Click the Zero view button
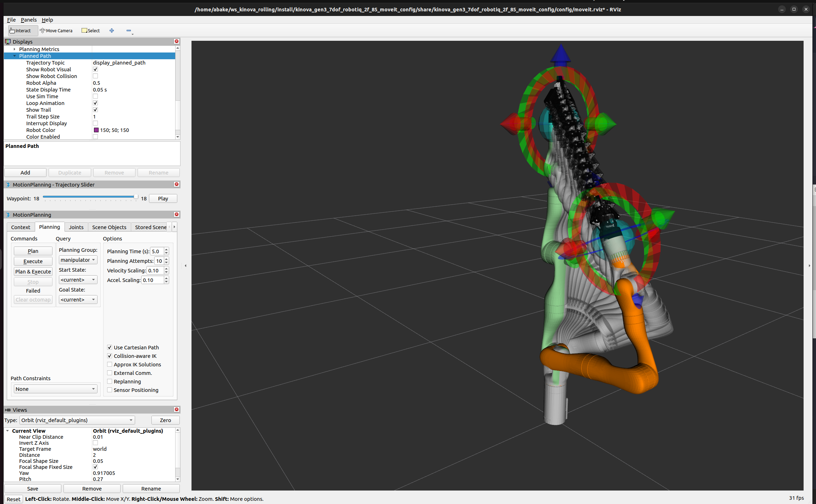This screenshot has height=504, width=816. click(165, 420)
